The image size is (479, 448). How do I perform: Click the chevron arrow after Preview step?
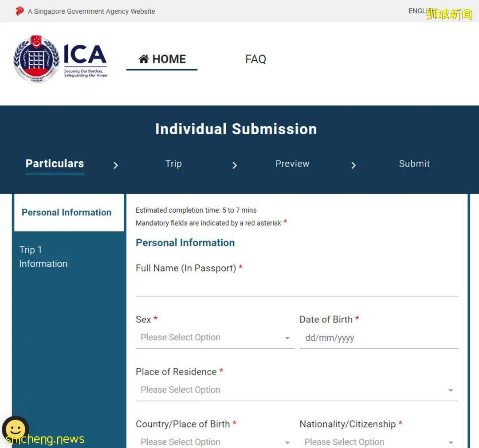tap(353, 165)
